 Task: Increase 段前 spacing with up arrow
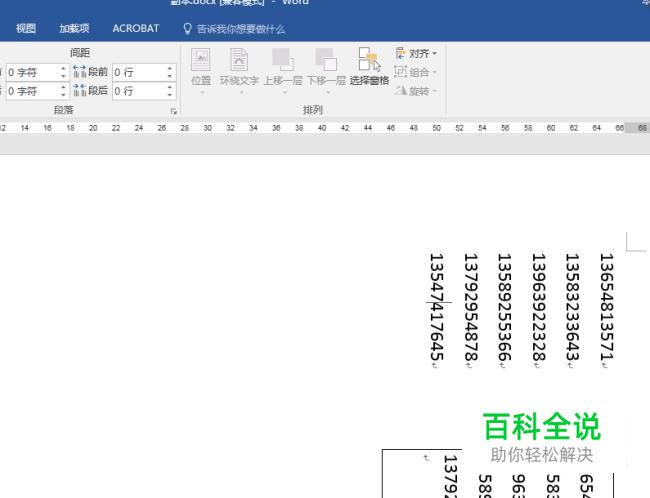pyautogui.click(x=170, y=68)
